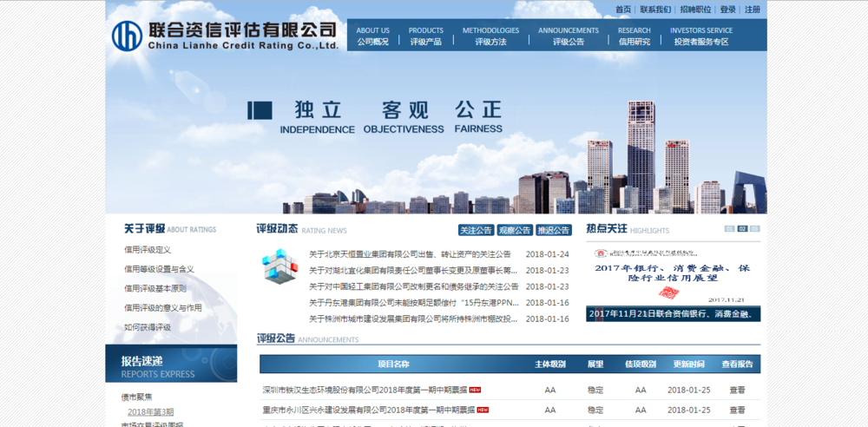Open the ANNOUNCEMENTS 评级公告 menu
The image size is (868, 427).
tap(568, 36)
